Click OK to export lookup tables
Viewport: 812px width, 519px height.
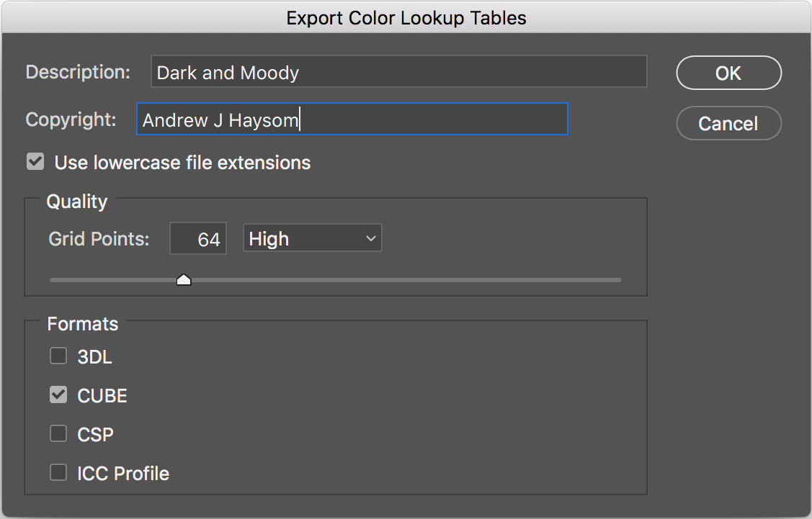728,73
